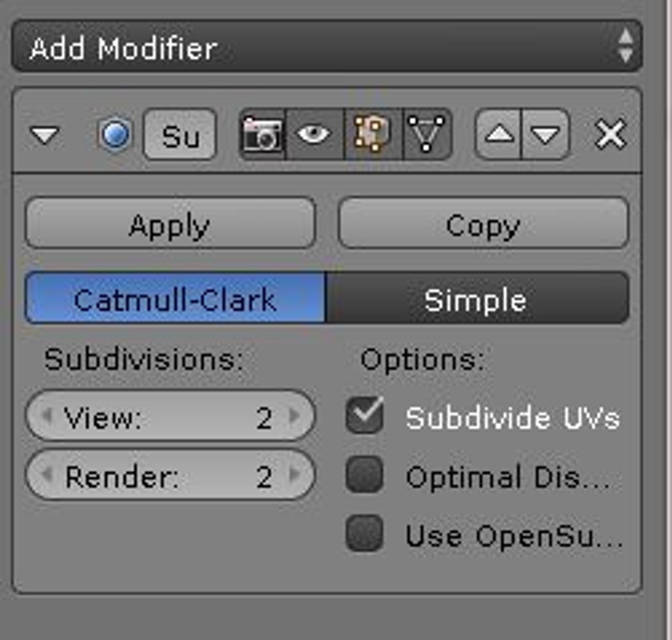The image size is (672, 640).
Task: Decrease Render subdivisions with left arrow
Action: [47, 475]
